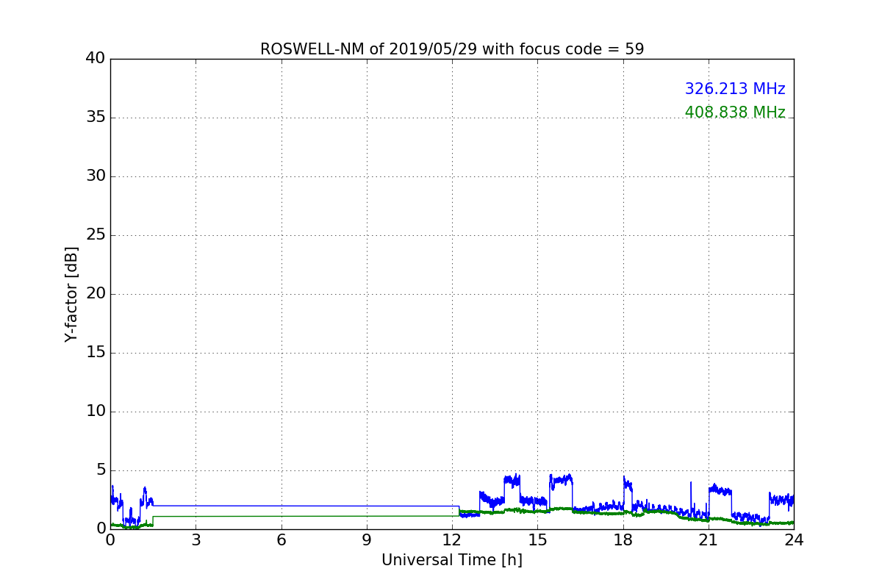Click the y-axis tick label 15

point(95,352)
